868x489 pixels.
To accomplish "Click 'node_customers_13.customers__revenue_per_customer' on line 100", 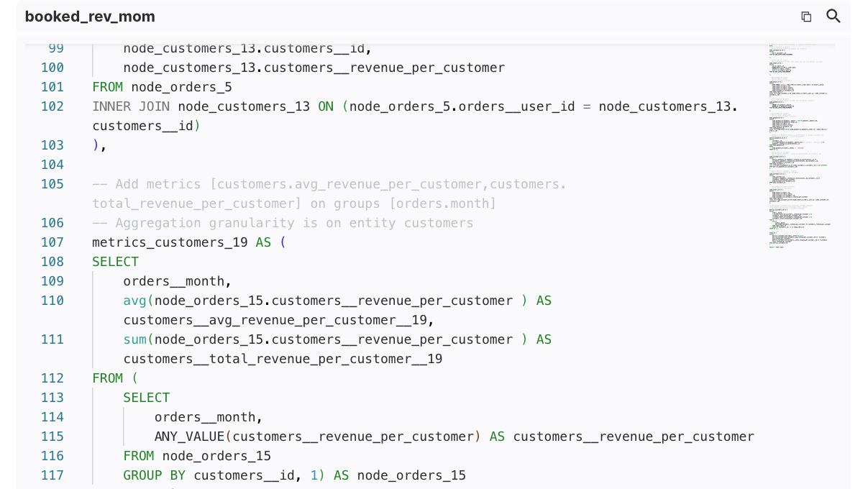I will click(314, 68).
